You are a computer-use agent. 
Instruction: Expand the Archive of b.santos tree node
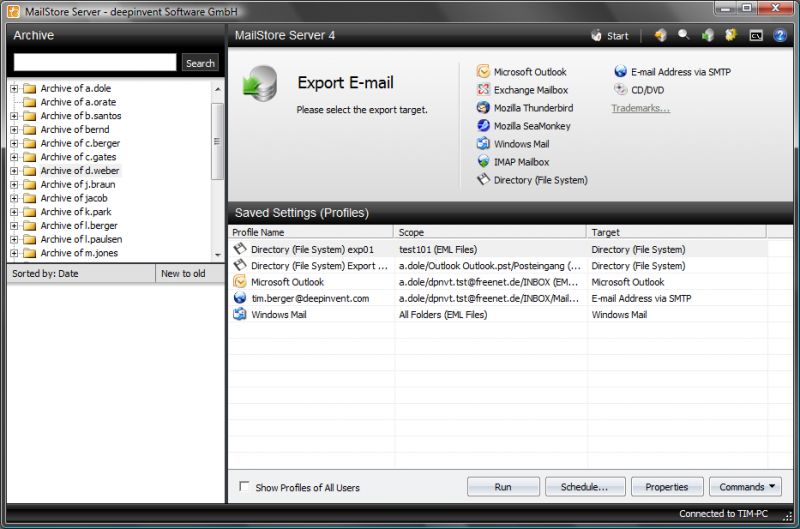coord(14,116)
